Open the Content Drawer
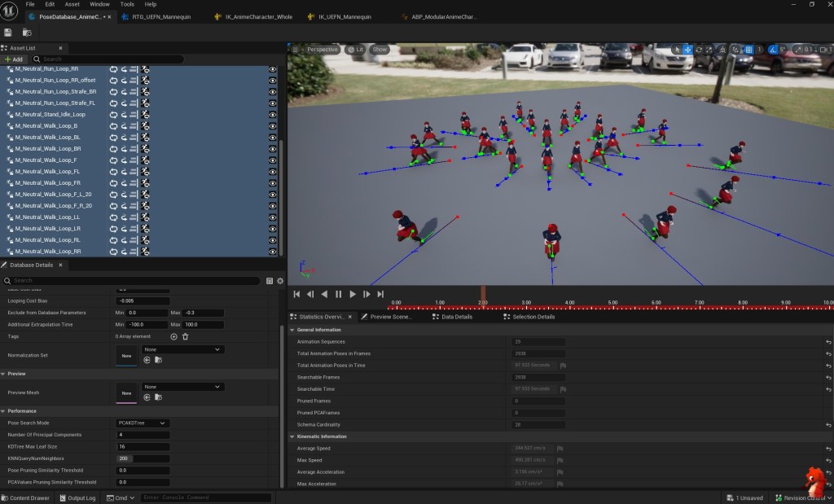834x504 pixels. [25, 497]
